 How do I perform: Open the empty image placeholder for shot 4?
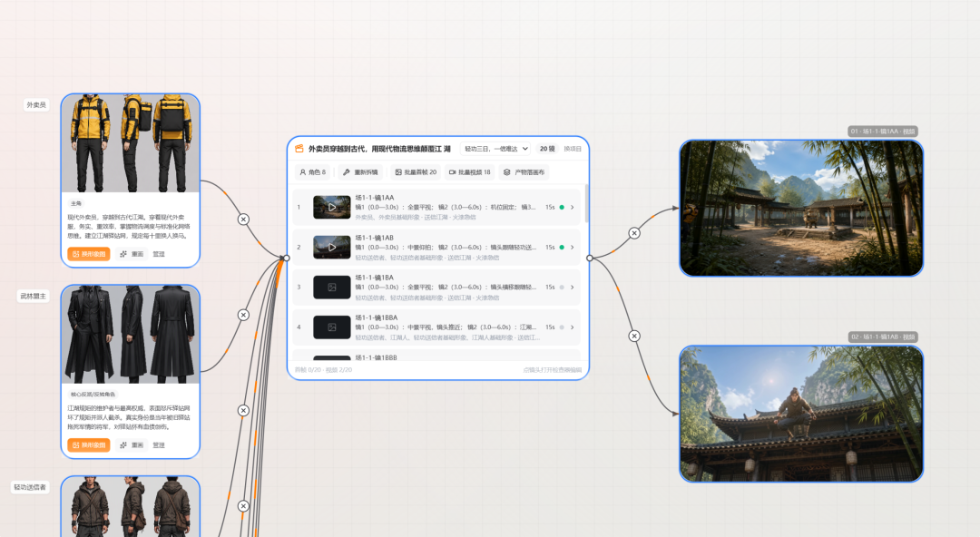(x=332, y=327)
